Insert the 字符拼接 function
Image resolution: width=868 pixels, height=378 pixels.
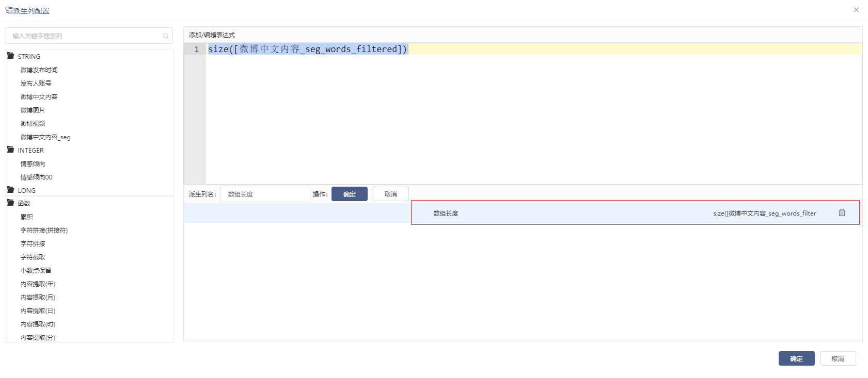(33, 243)
